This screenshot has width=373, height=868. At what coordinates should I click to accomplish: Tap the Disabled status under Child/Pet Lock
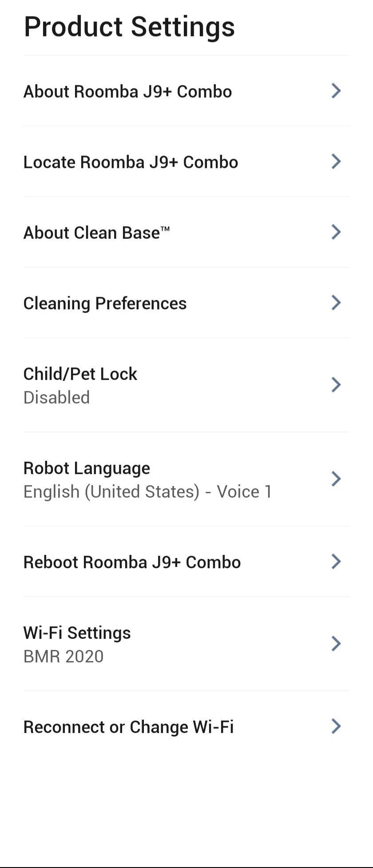tap(56, 397)
